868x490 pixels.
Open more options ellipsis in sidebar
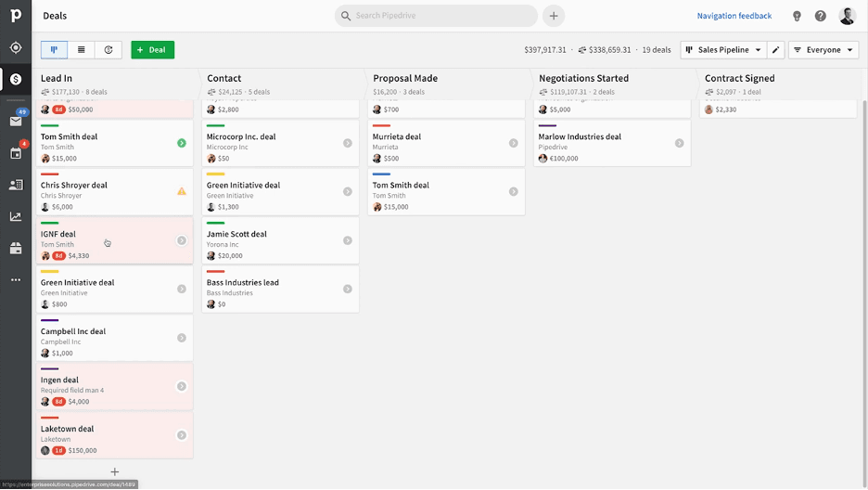pyautogui.click(x=16, y=279)
